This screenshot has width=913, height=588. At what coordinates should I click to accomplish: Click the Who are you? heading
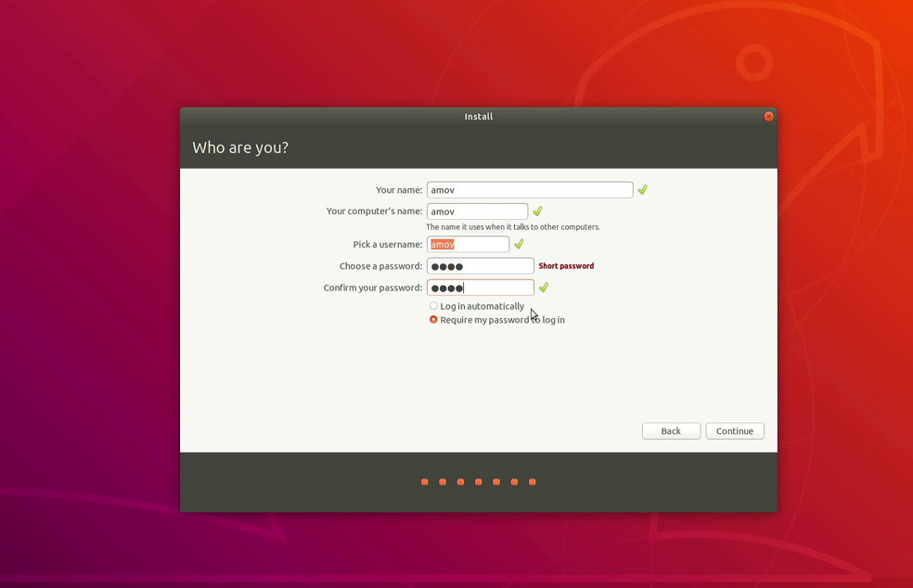pos(240,147)
